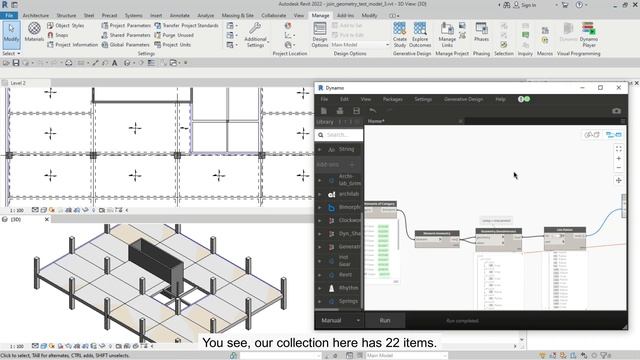Open Dynamo Settings menu
Screen dimensions: 640x360
(423, 99)
